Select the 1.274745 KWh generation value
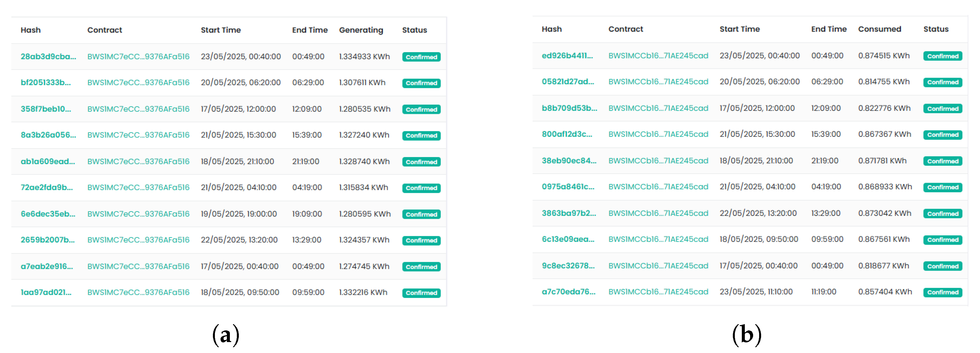The width and height of the screenshot is (980, 353). point(364,266)
